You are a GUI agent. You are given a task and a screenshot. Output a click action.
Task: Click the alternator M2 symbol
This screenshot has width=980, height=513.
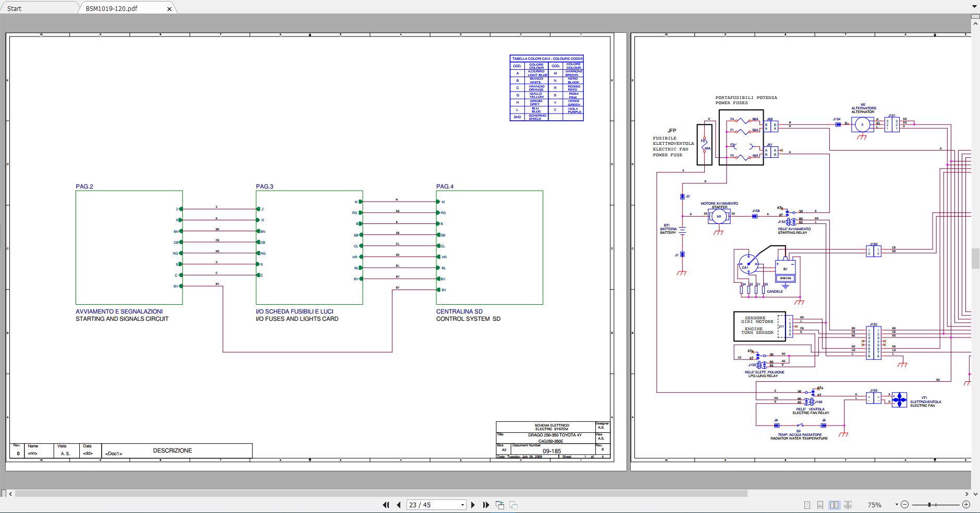point(862,124)
